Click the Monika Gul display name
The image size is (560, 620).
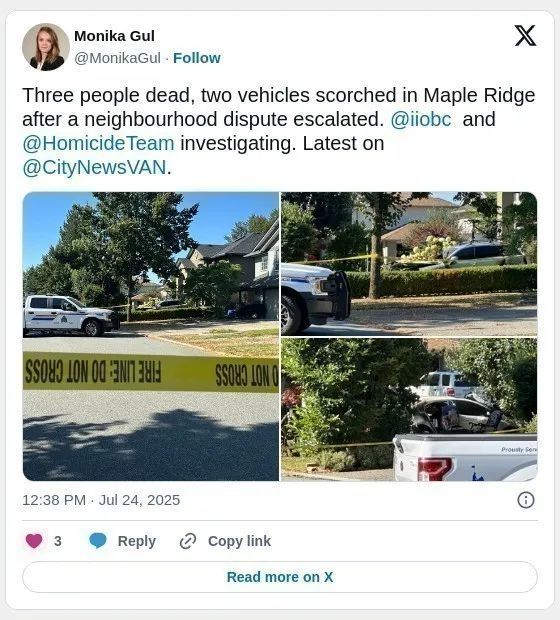(x=114, y=36)
